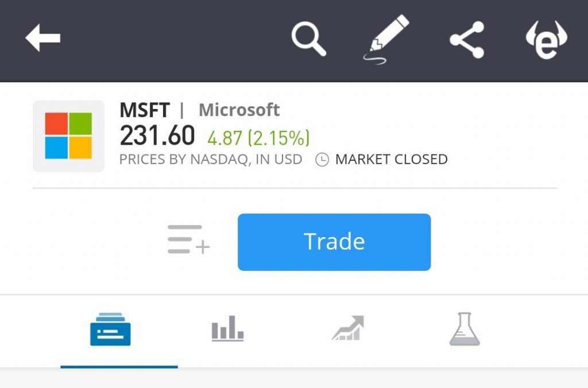Click the market closed clock icon

(x=322, y=159)
